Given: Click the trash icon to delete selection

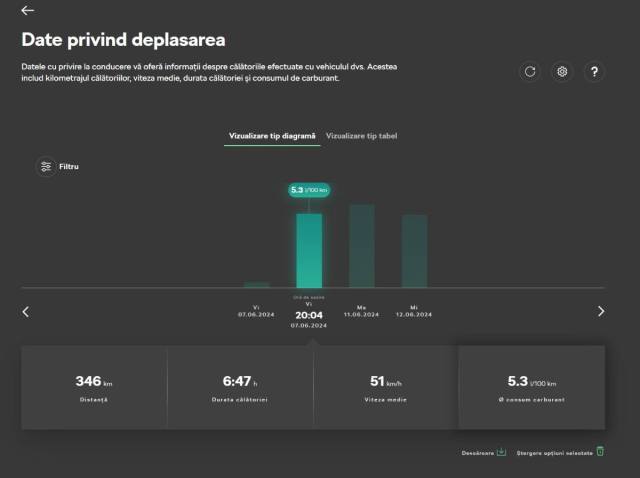Looking at the screenshot, I should (x=600, y=451).
